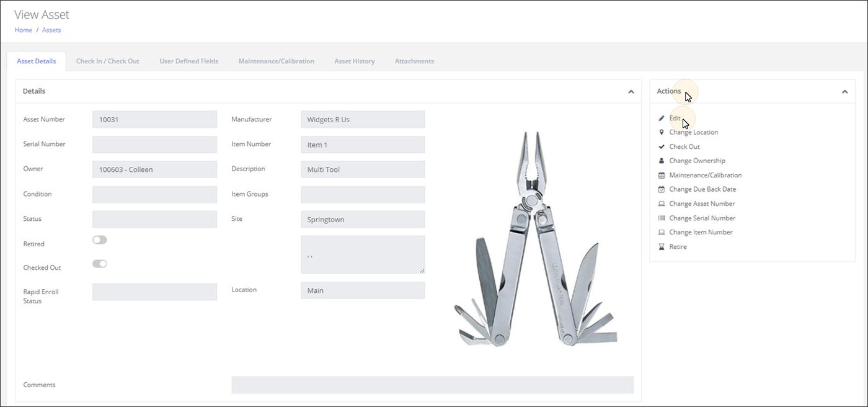
Task: Choose the Change Ownership action
Action: [697, 161]
